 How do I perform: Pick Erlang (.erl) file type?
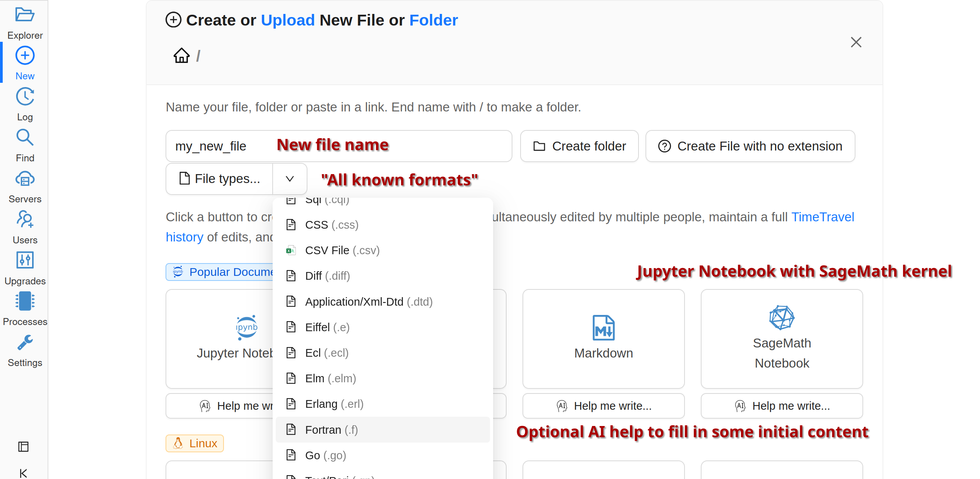pyautogui.click(x=334, y=404)
